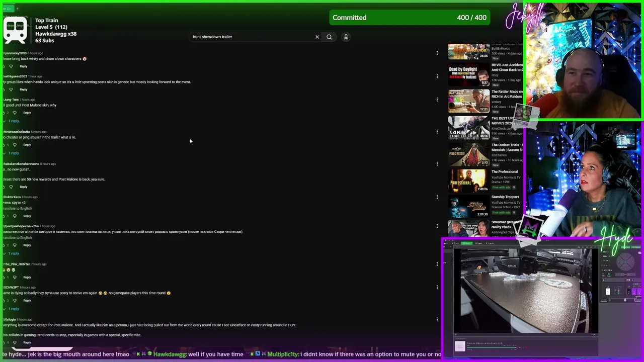Reply to sethlguess2002's comment
This screenshot has height=362, width=644.
23,89
